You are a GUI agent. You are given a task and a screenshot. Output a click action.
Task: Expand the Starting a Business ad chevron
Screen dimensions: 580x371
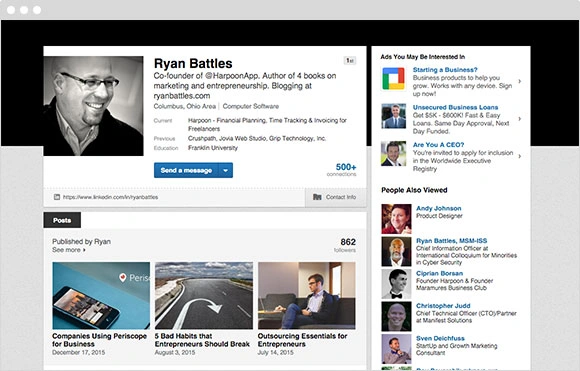520,81
